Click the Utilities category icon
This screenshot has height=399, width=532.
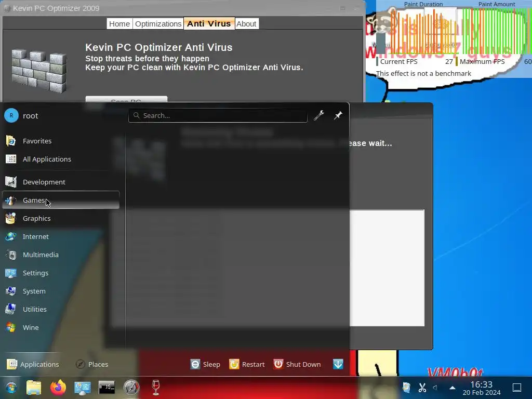(x=11, y=309)
